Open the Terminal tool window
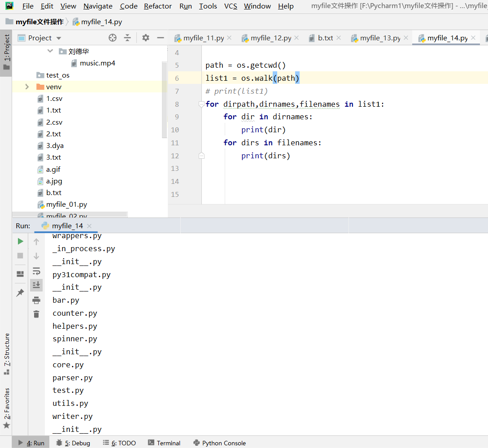 164,443
